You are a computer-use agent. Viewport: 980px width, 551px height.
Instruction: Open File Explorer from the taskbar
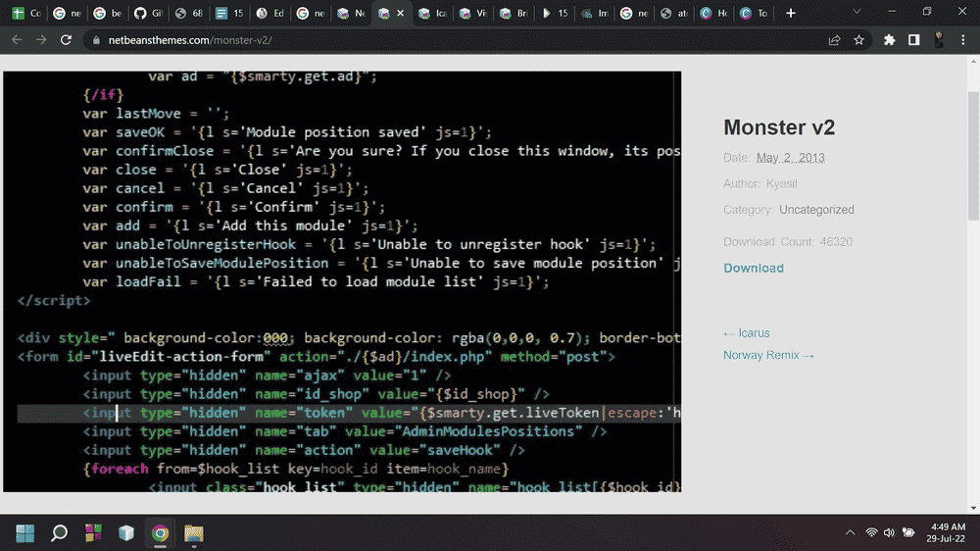pos(194,533)
